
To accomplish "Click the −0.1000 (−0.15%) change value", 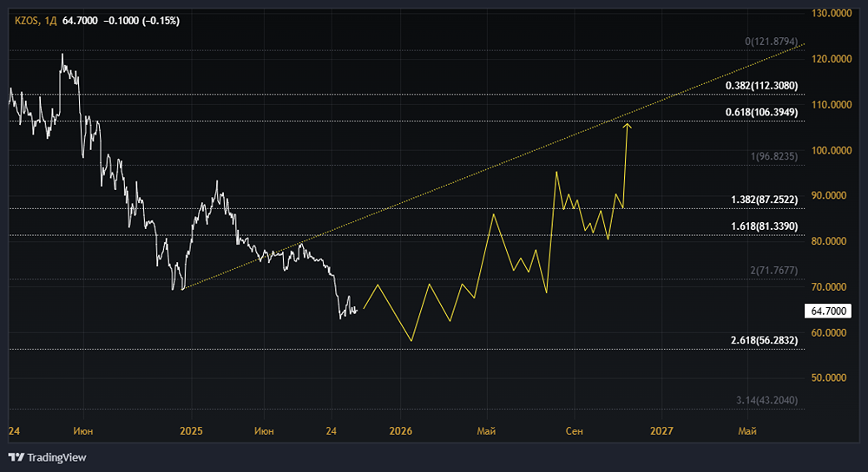I will click(141, 21).
